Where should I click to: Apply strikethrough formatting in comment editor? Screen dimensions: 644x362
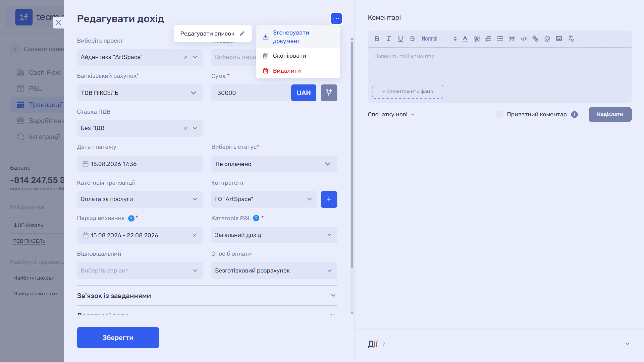pyautogui.click(x=412, y=39)
